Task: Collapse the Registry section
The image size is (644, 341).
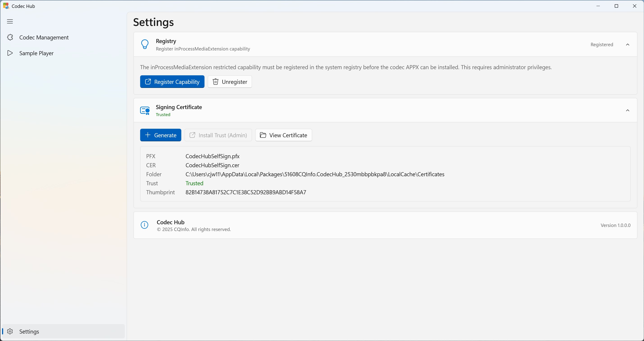Action: 628,45
